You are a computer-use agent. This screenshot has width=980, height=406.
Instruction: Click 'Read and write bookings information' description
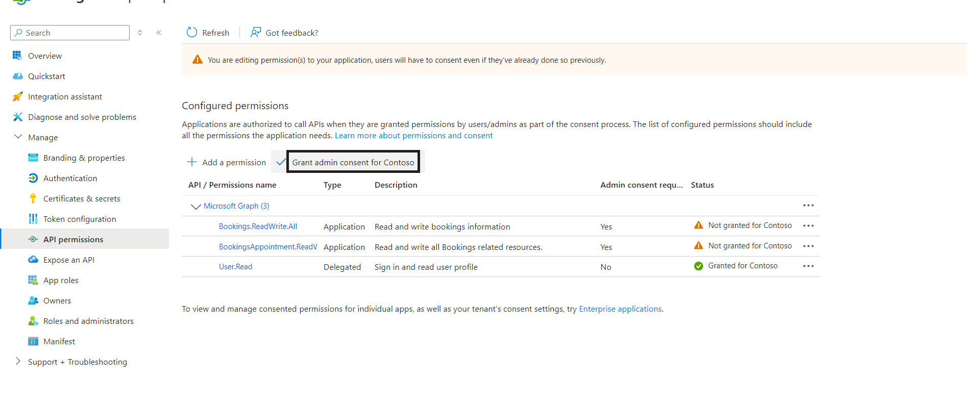click(443, 226)
